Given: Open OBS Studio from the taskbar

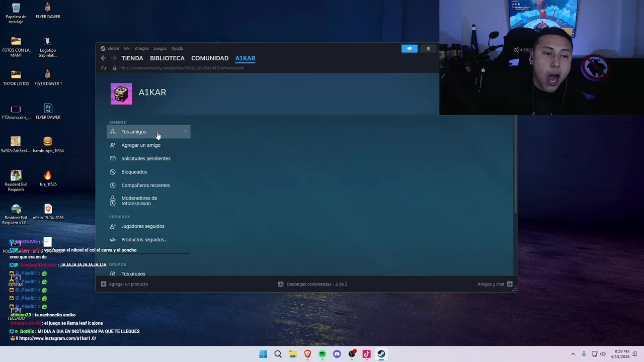Looking at the screenshot, I should point(352,354).
